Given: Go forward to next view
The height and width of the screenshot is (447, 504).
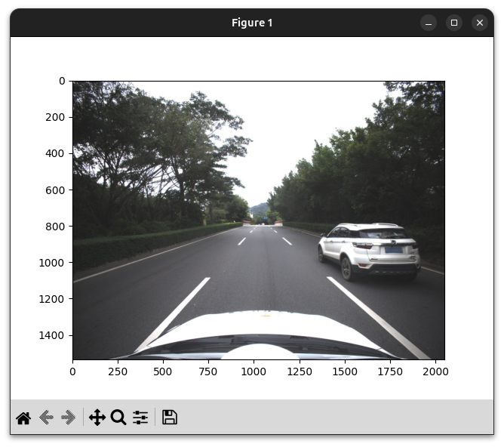Looking at the screenshot, I should click(69, 418).
